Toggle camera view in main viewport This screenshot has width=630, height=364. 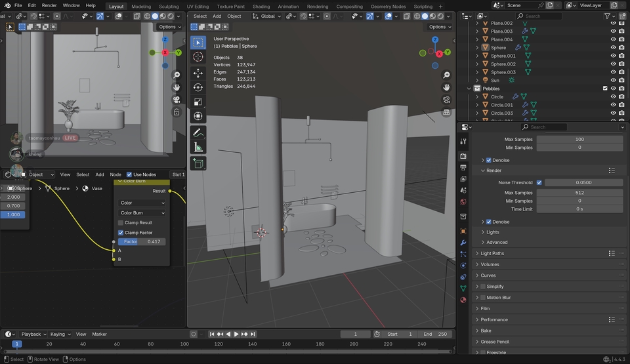click(446, 100)
